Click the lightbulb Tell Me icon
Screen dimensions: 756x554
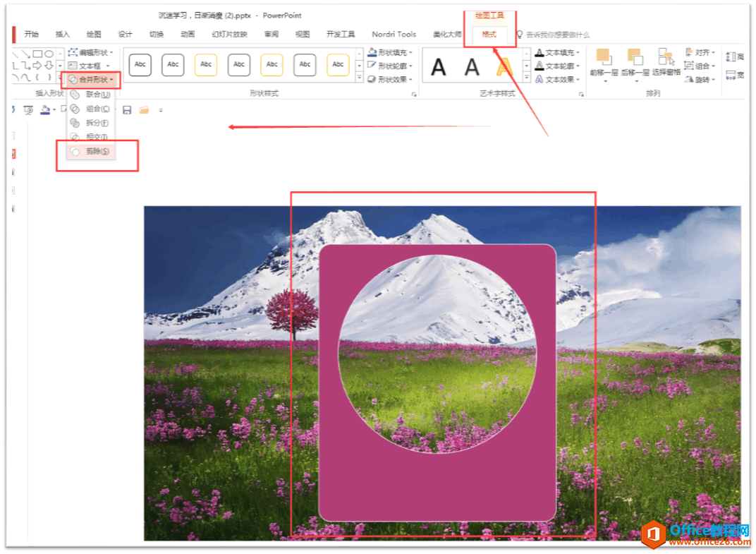[519, 35]
